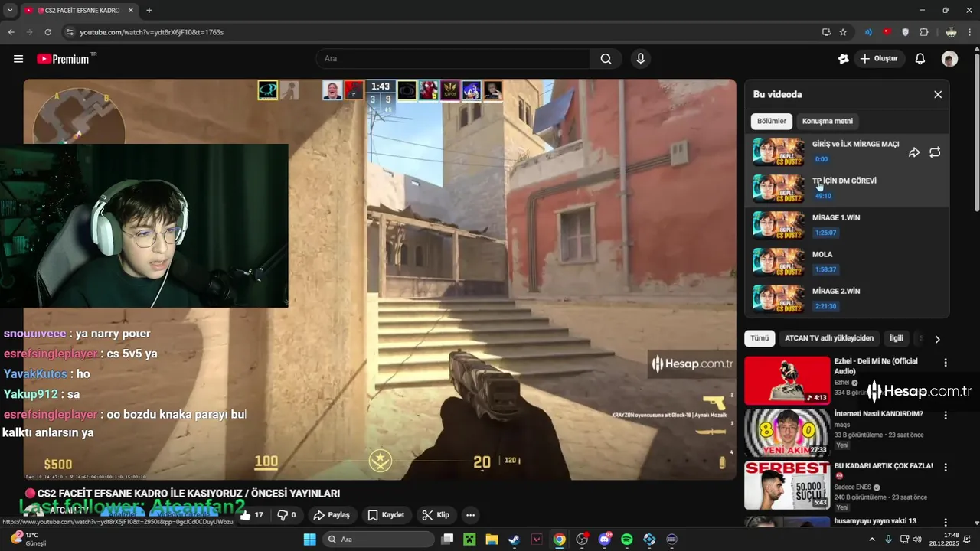Viewport: 980px width, 551px height.
Task: Open YouTube notifications bell
Action: pyautogui.click(x=920, y=59)
